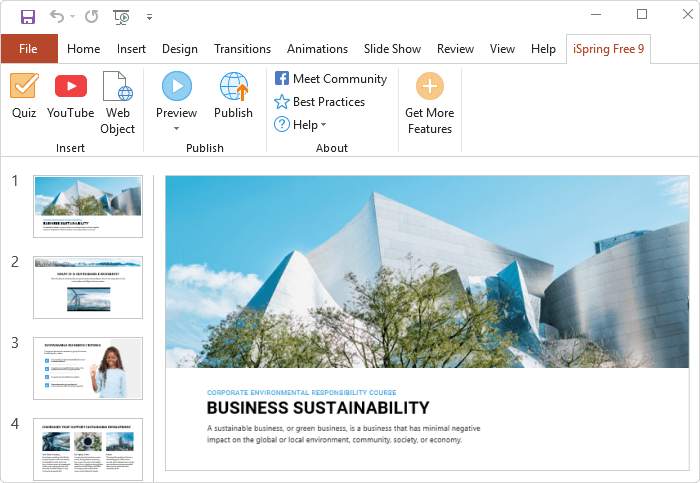Insert a Web Object
700x483 pixels.
tap(117, 102)
